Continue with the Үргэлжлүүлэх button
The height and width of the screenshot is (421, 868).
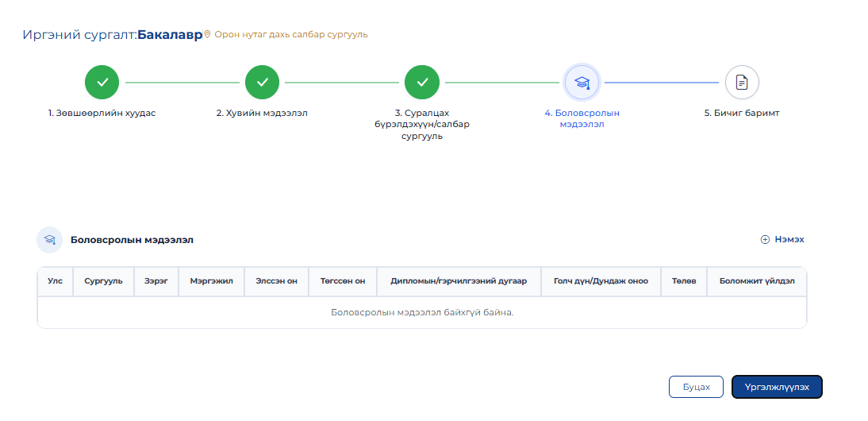pyautogui.click(x=777, y=387)
